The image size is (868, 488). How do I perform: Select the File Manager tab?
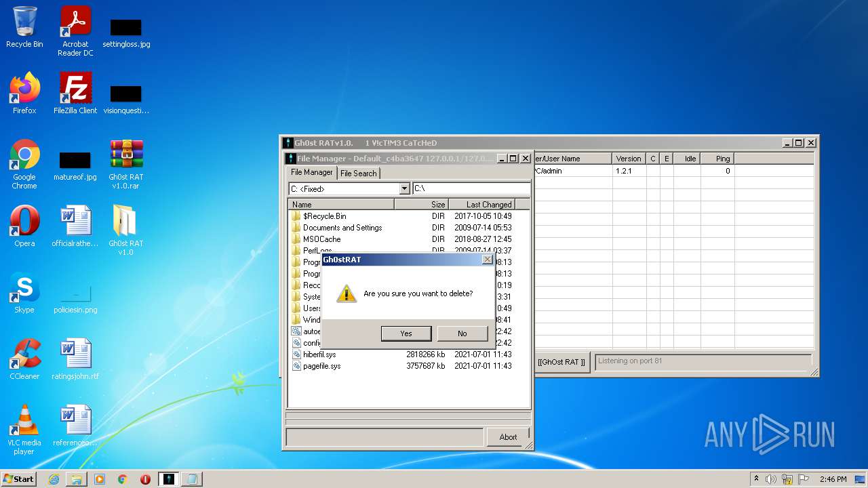tap(312, 172)
